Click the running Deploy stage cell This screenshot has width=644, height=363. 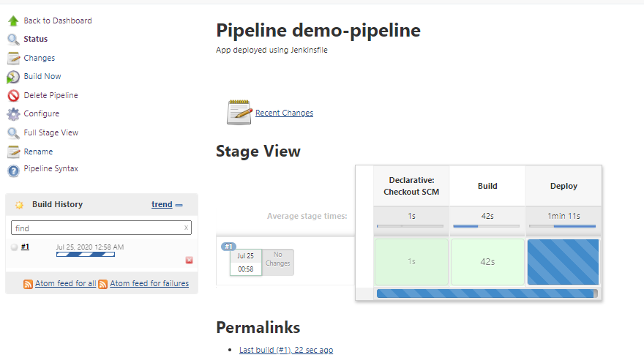coord(563,262)
